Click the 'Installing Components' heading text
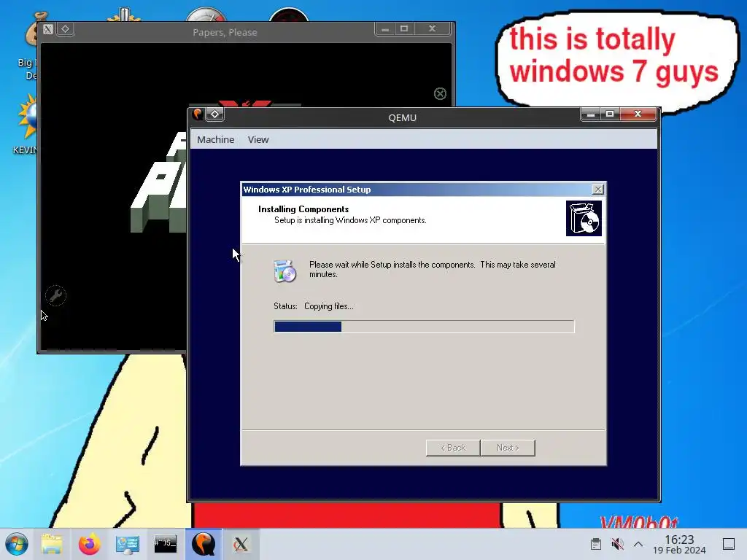The height and width of the screenshot is (560, 747). click(303, 209)
